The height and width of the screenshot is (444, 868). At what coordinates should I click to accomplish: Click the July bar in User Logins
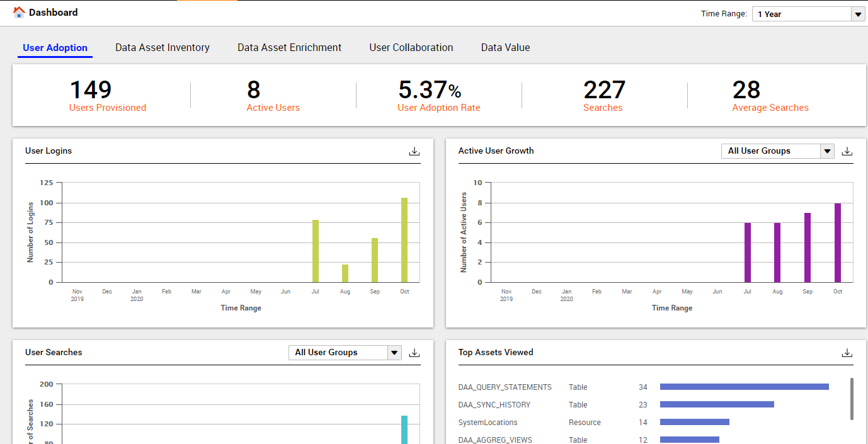click(316, 251)
